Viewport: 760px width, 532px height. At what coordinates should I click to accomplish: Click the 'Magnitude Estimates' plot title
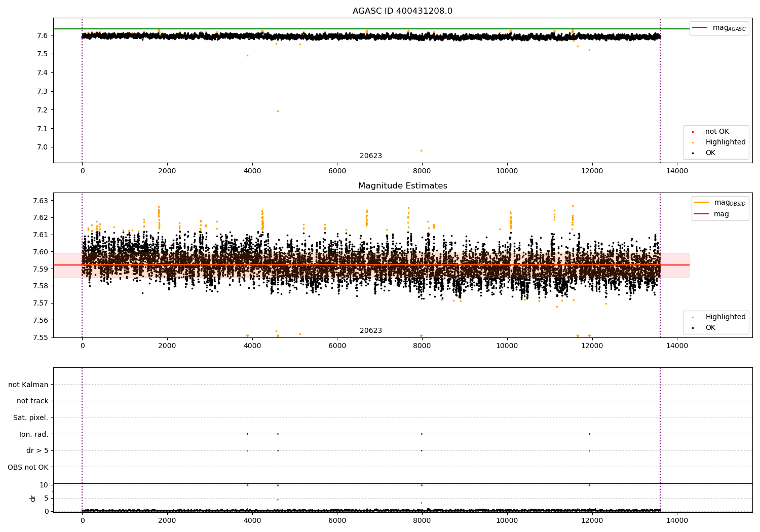click(402, 186)
